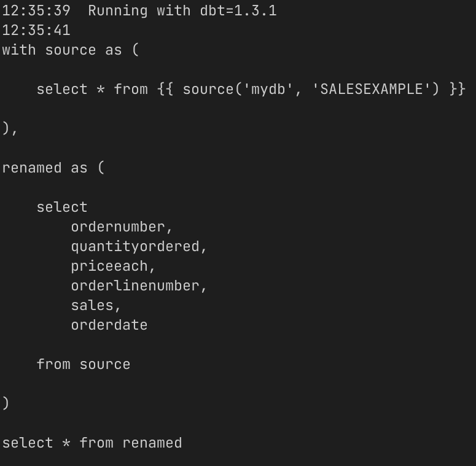Image resolution: width=476 pixels, height=466 pixels.
Task: Click the orderlinenumber column name
Action: [x=135, y=286]
